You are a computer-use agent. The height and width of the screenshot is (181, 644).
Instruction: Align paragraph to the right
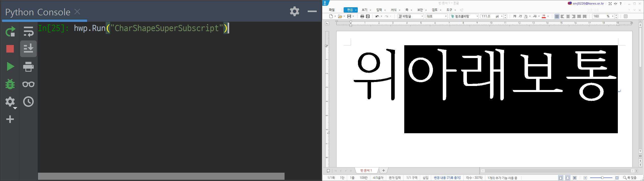574,16
